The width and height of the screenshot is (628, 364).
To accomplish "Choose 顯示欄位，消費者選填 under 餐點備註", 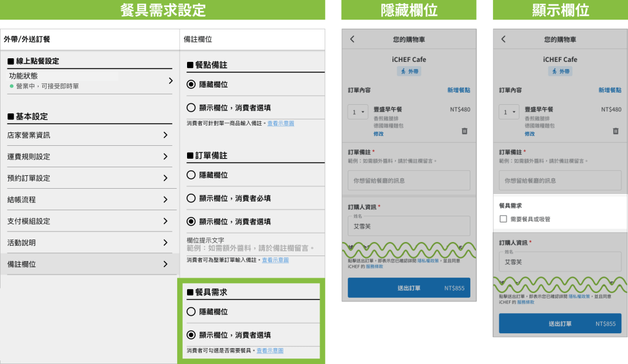I will [191, 108].
